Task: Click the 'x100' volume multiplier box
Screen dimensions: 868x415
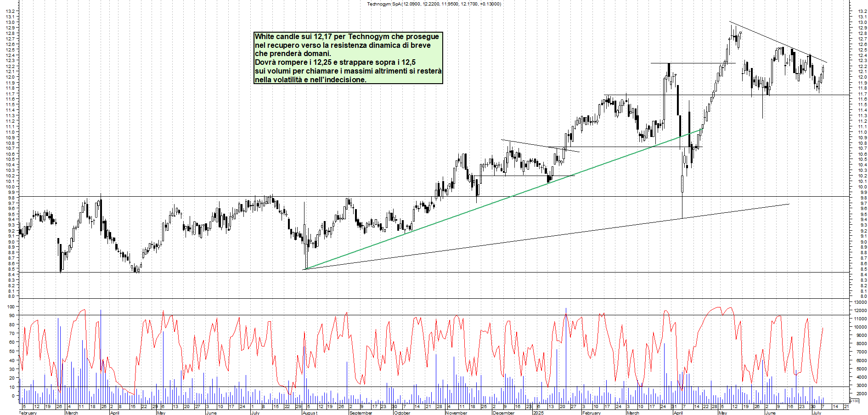Action: (x=855, y=401)
